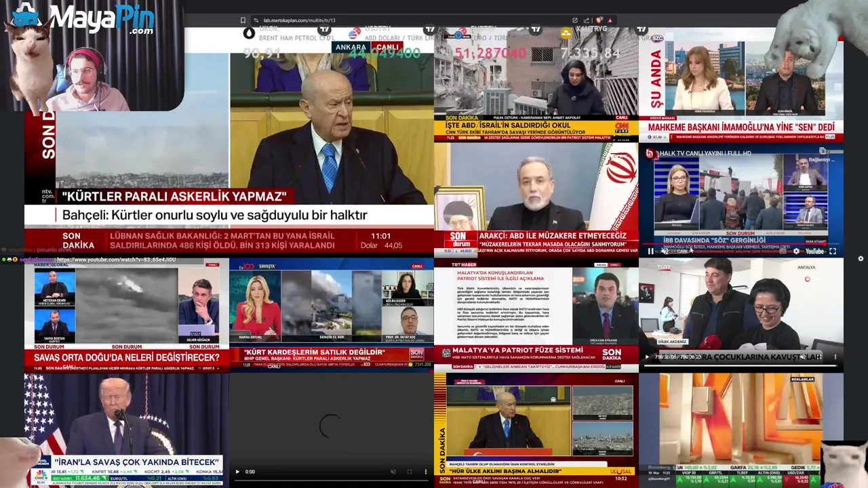Open the HALK TV CANLI YAYINI title link
The width and height of the screenshot is (868, 488).
(x=705, y=154)
